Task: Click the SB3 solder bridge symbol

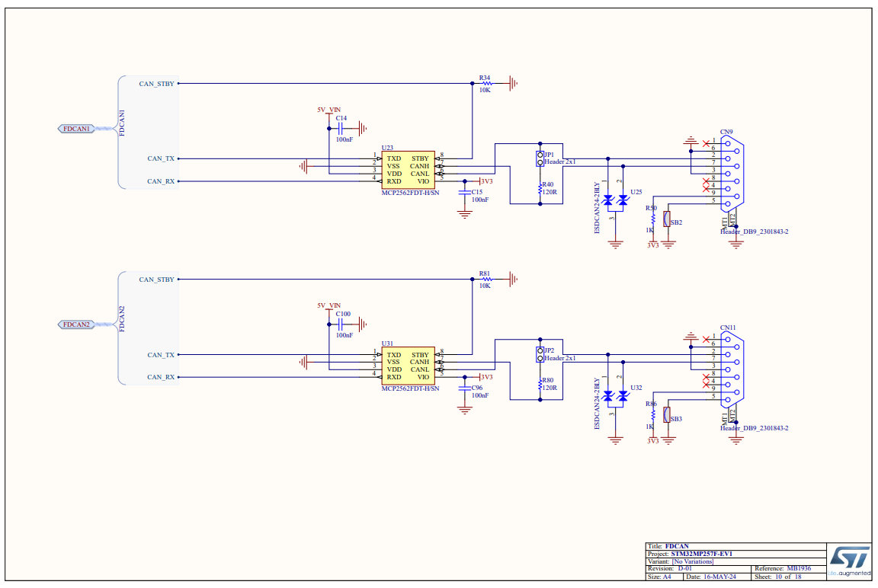Action: click(666, 415)
